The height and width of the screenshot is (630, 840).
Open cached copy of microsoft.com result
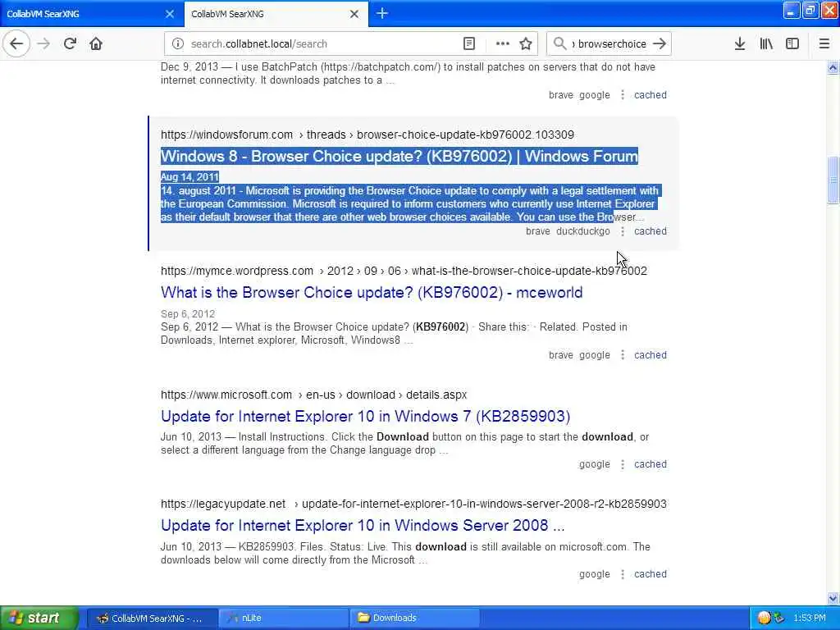coord(651,464)
